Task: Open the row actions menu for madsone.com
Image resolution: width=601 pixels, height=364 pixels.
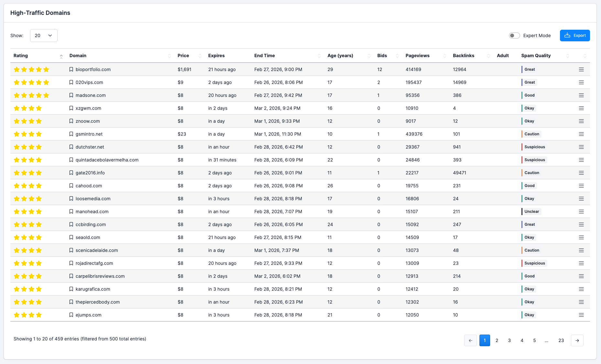Action: (x=581, y=95)
